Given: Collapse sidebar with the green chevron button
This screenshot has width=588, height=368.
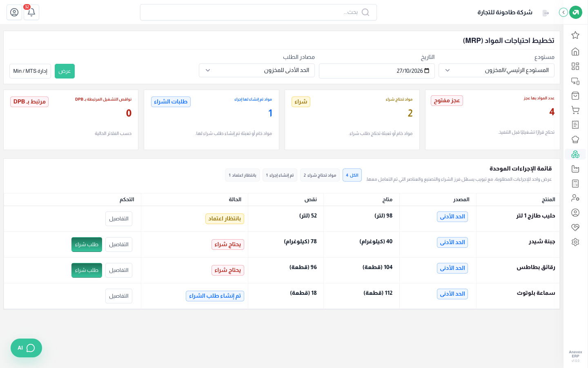Looking at the screenshot, I should pos(563,12).
